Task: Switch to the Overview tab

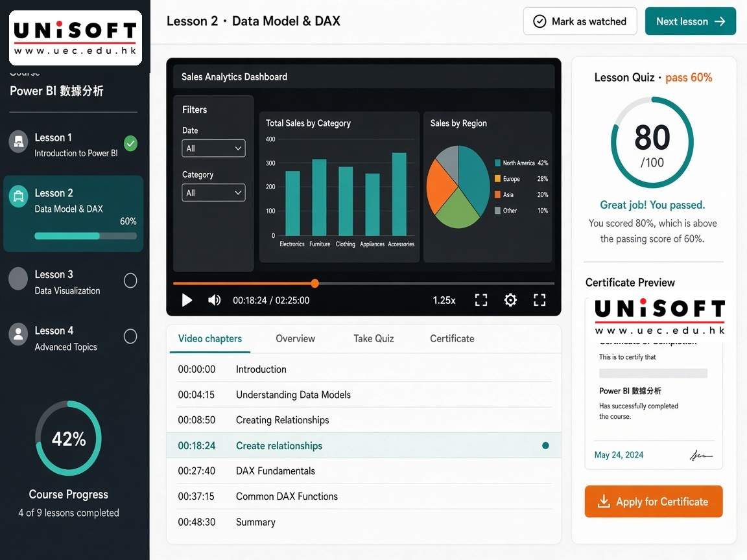Action: 296,338
